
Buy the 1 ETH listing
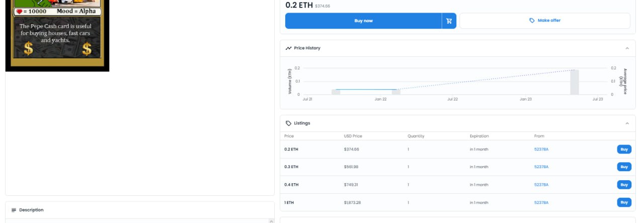(x=624, y=202)
